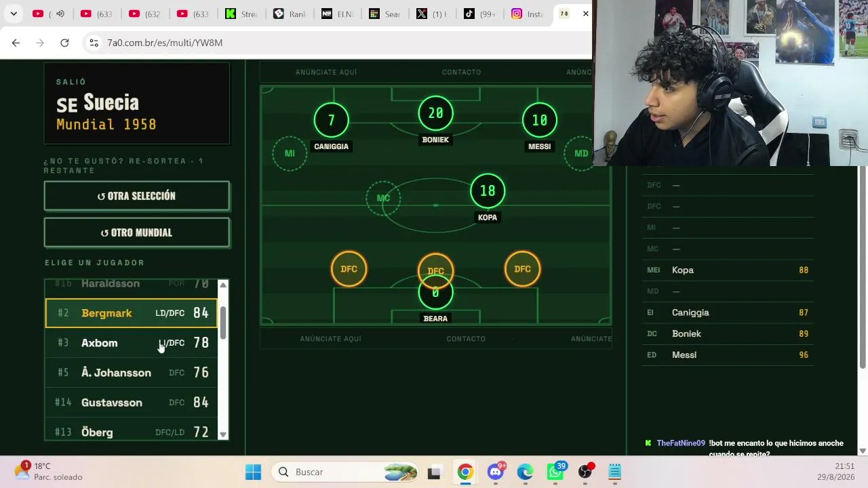Click Messi row in lineup list
This screenshot has width=868, height=488.
point(728,354)
